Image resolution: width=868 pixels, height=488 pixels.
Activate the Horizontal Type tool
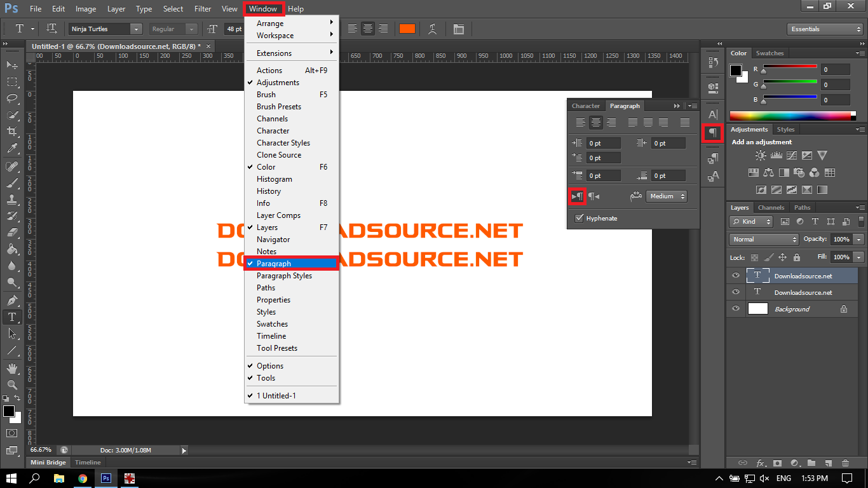point(12,316)
